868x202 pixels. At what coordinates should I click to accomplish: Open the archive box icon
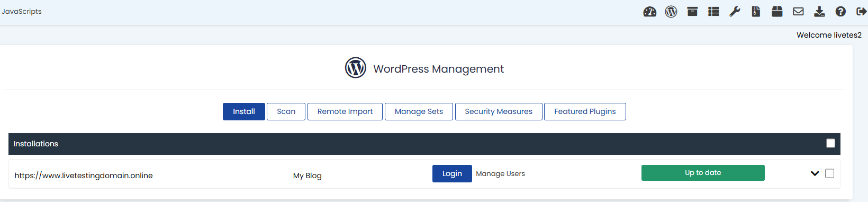[692, 12]
